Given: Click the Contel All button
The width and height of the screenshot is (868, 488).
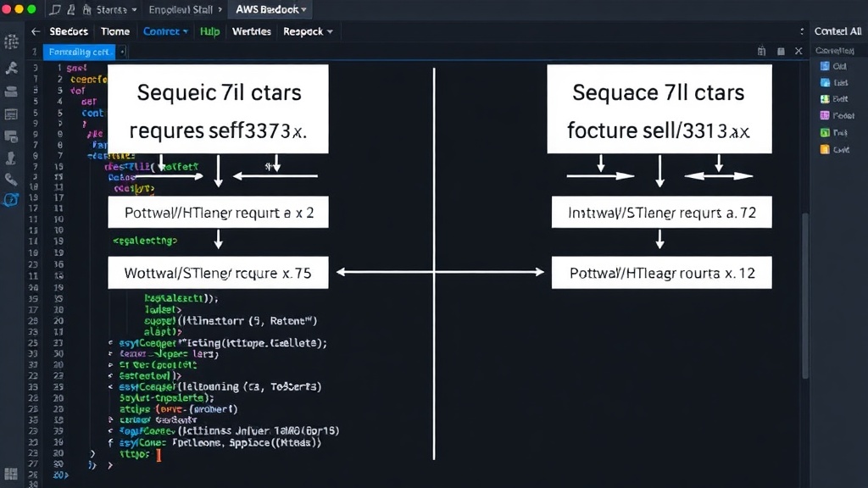Looking at the screenshot, I should pos(837,31).
